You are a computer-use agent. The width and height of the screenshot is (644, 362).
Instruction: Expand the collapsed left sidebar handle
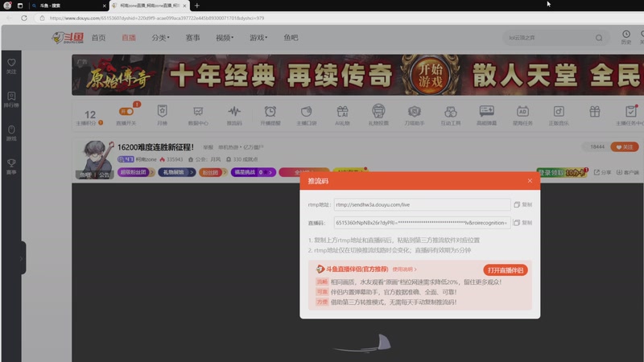click(21, 258)
